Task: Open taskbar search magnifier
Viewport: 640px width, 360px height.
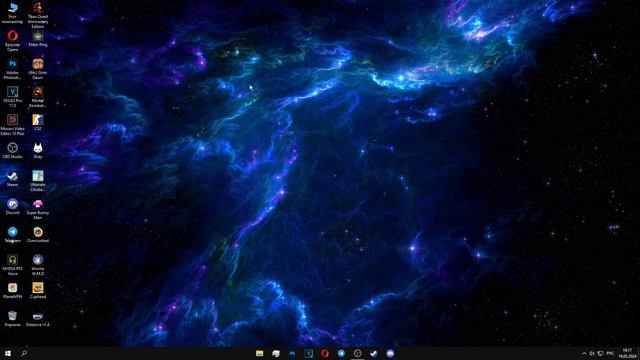Action: (24, 353)
